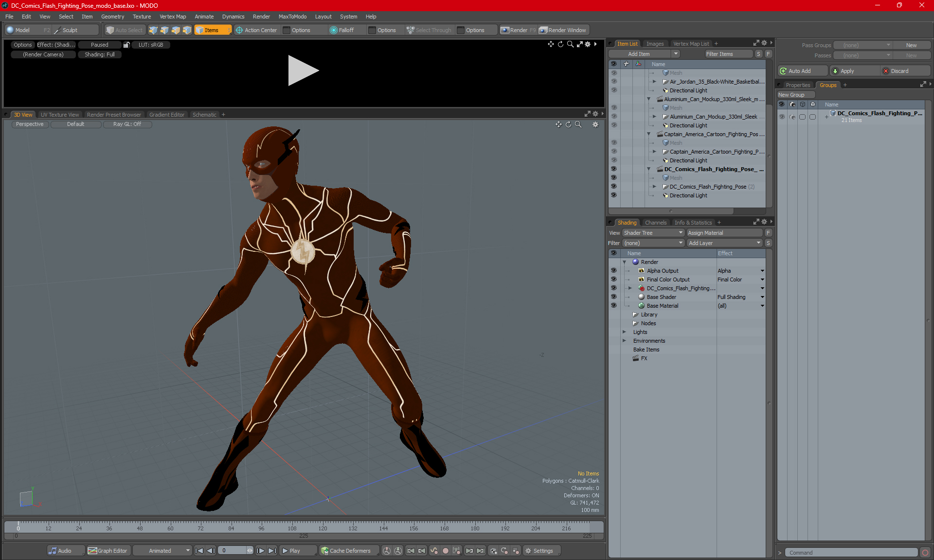Toggle the auto-key record button
The height and width of the screenshot is (560, 934).
pyautogui.click(x=445, y=551)
